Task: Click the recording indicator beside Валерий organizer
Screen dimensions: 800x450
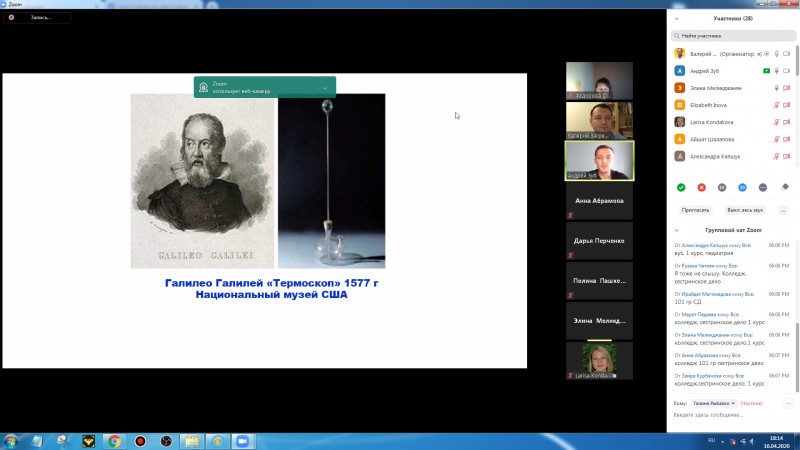Action: 766,54
